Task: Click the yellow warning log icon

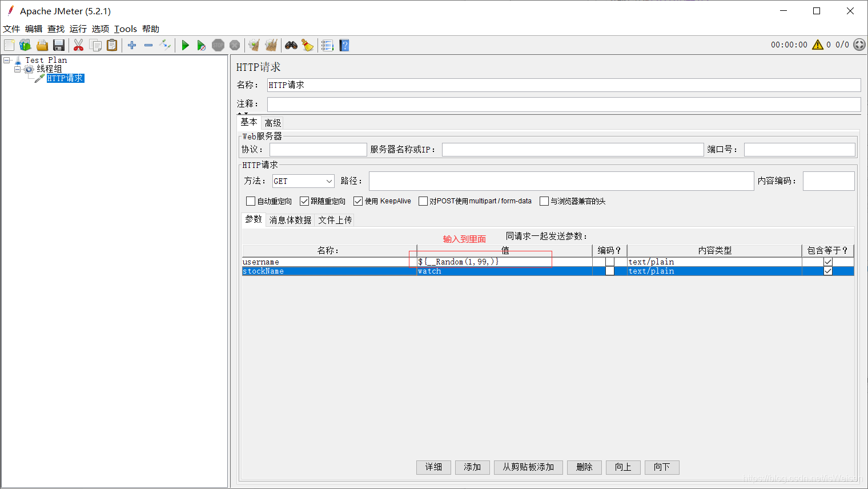Action: click(818, 45)
